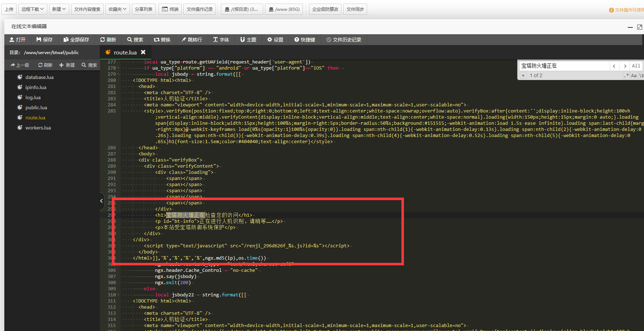Viewport: 644px width, 331px height.
Task: Click 文件同步 button
Action: click(x=355, y=9)
